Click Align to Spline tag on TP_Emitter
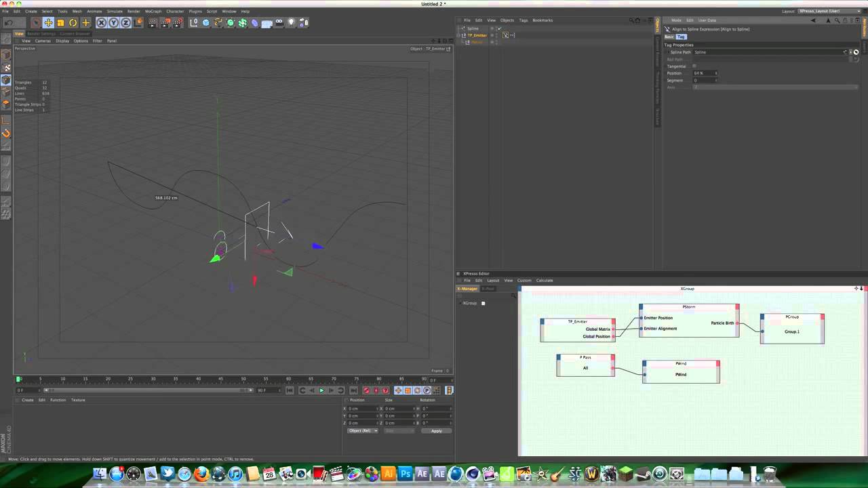 click(505, 35)
